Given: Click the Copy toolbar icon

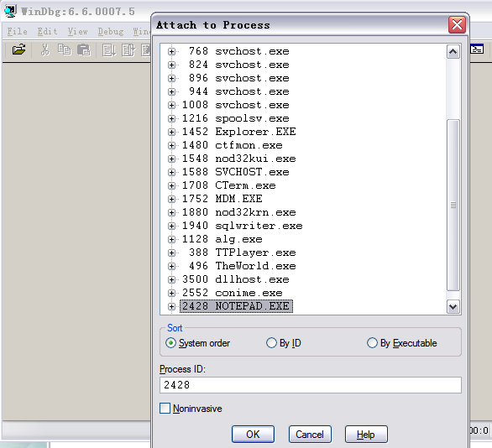Looking at the screenshot, I should click(65, 49).
